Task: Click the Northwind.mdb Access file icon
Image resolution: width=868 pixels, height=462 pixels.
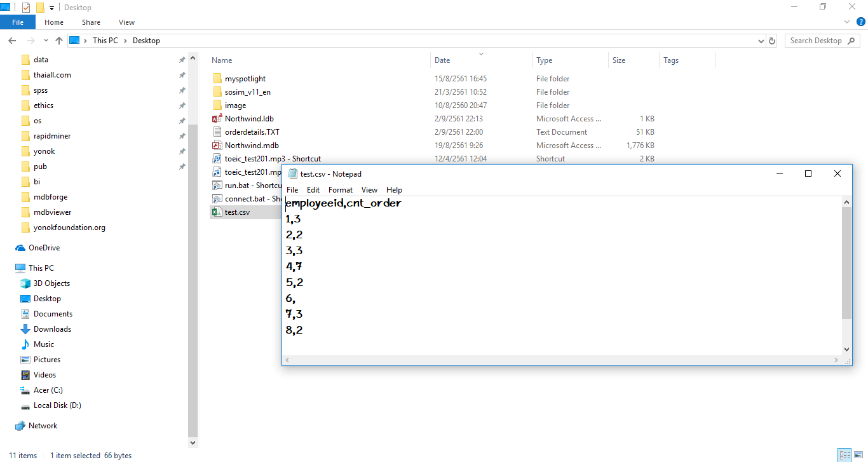Action: pos(216,146)
